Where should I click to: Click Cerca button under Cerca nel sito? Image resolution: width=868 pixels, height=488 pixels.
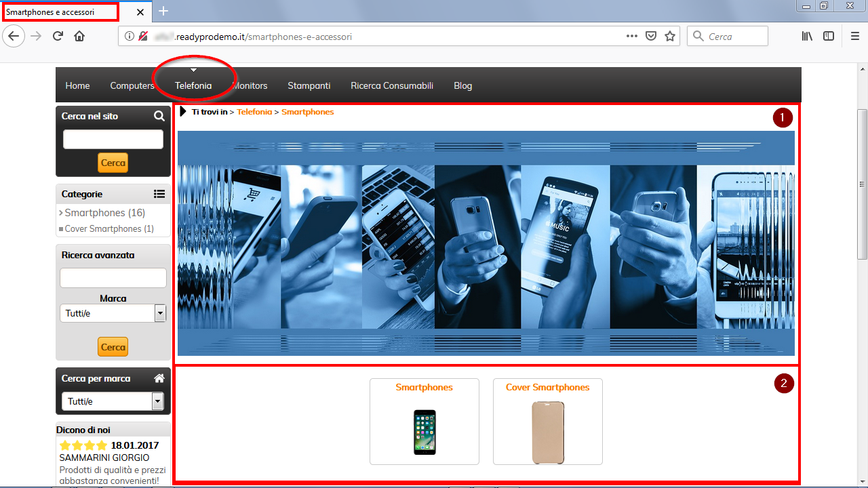pyautogui.click(x=113, y=163)
